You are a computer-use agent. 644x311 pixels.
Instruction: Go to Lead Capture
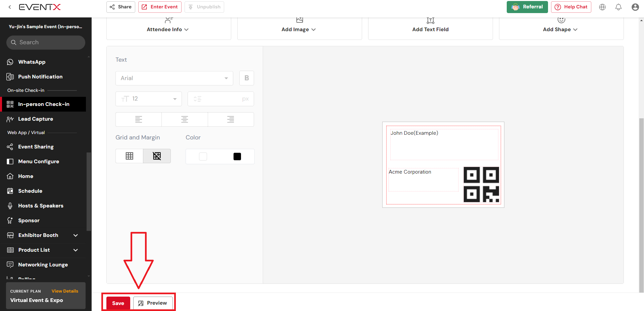(36, 119)
